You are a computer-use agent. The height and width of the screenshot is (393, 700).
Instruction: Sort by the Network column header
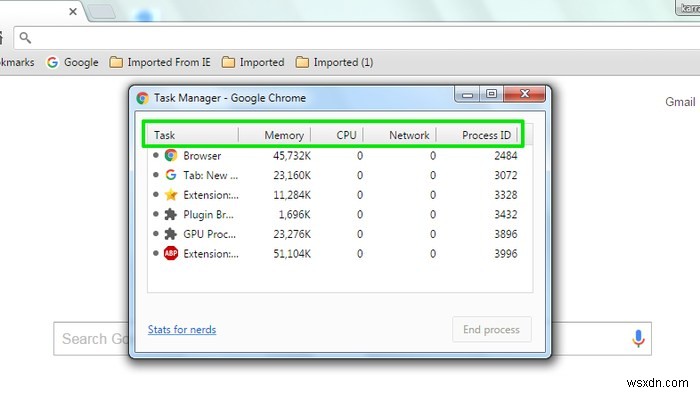[400, 135]
